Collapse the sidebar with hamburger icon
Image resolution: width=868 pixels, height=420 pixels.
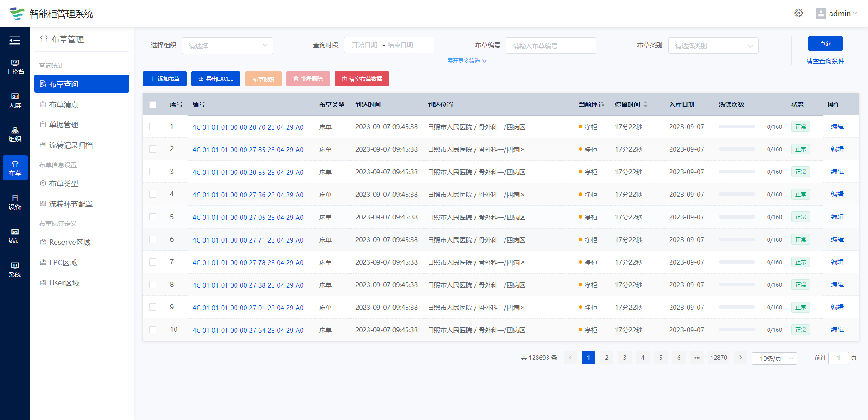(15, 41)
